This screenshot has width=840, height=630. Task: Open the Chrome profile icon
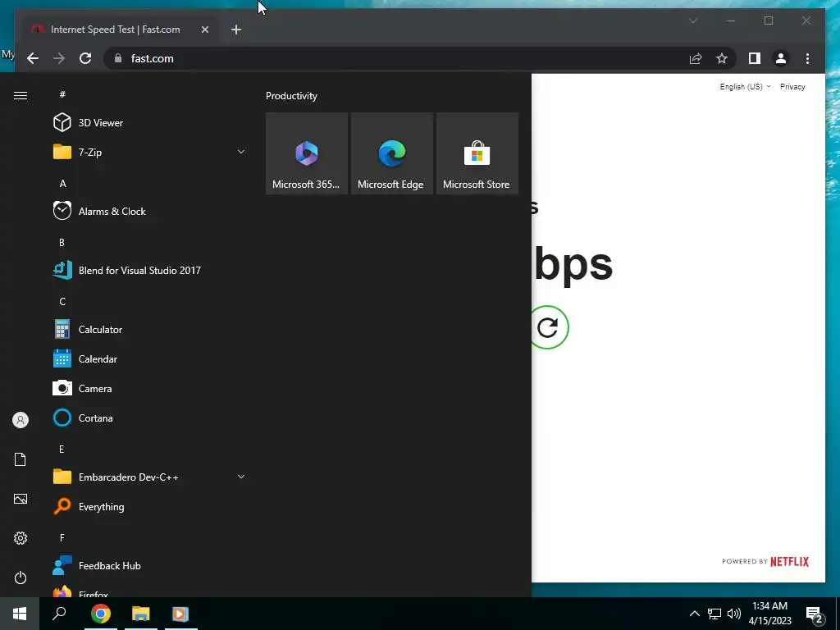(781, 58)
